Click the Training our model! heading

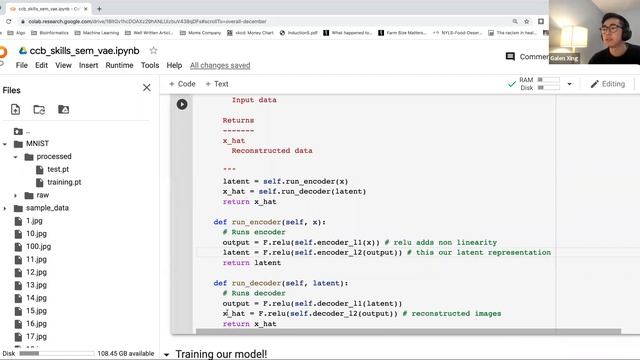click(221, 354)
